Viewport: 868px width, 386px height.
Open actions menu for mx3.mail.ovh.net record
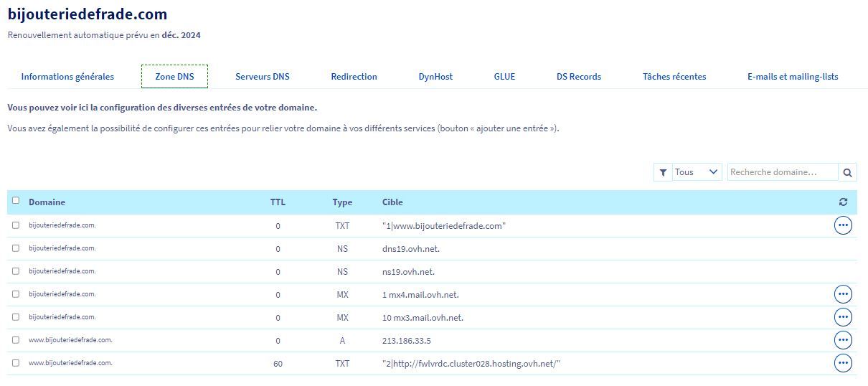tap(843, 317)
